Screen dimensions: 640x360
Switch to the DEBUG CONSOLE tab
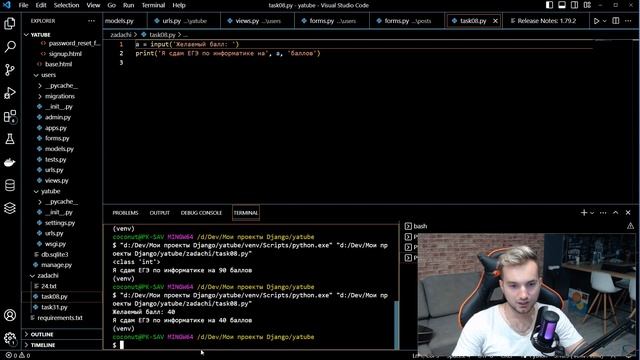[201, 213]
